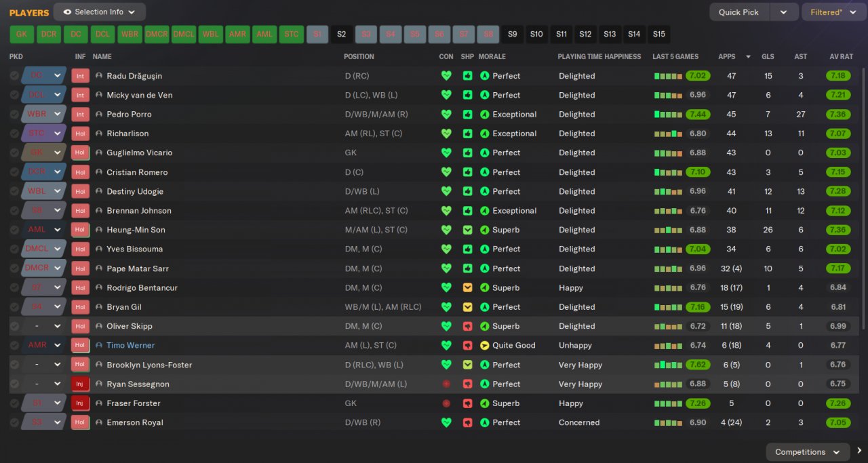Click the sharpness icon for Emerson Royal
The image size is (868, 463).
pyautogui.click(x=467, y=422)
